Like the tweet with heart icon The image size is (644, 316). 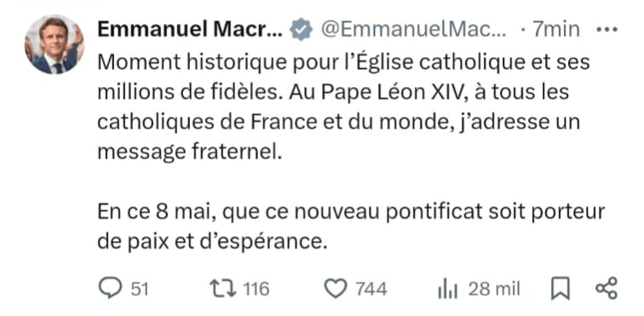[x=336, y=289]
